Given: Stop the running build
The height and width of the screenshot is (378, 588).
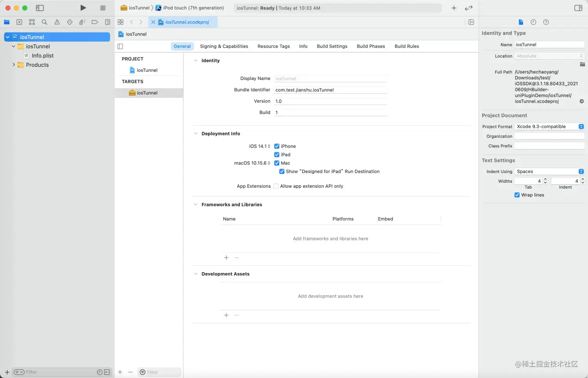Looking at the screenshot, I should [103, 8].
